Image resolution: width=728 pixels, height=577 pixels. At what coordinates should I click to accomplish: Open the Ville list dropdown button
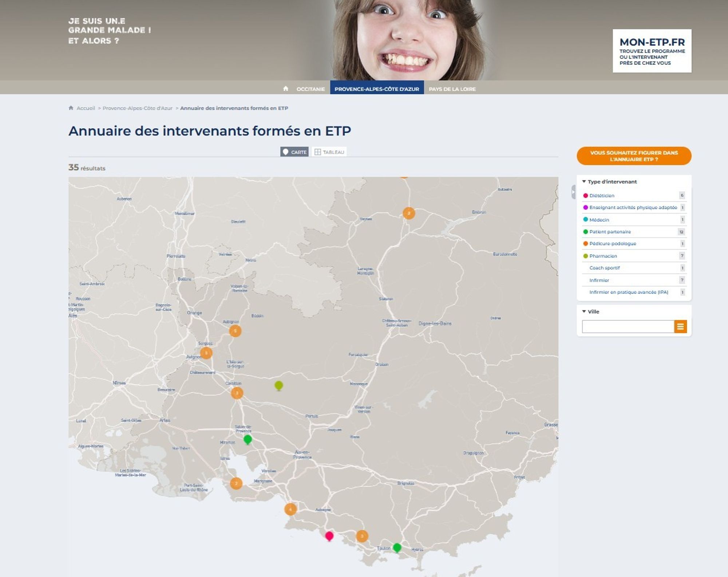(680, 326)
